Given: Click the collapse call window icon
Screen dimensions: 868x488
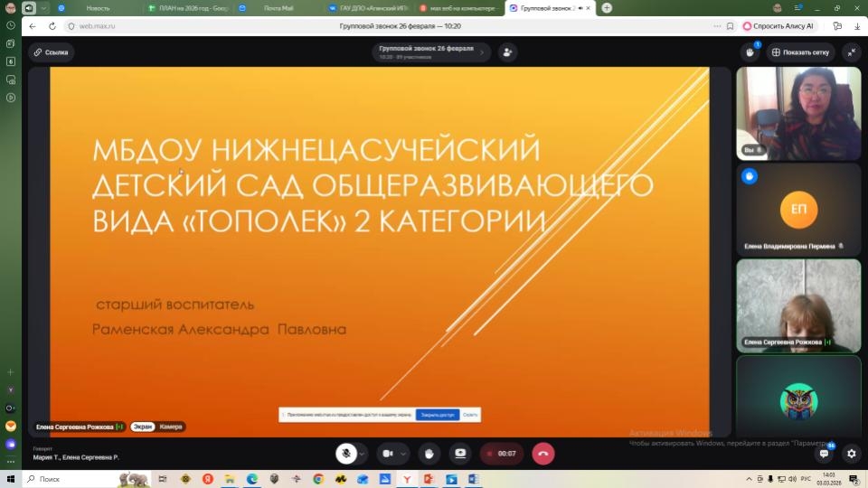Looking at the screenshot, I should point(851,52).
